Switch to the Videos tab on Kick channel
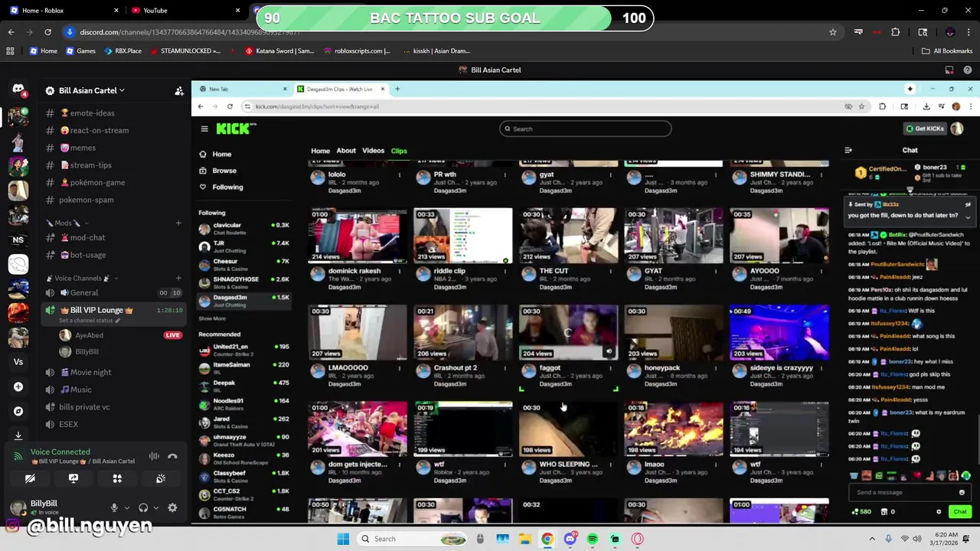This screenshot has height=551, width=980. pyautogui.click(x=374, y=151)
